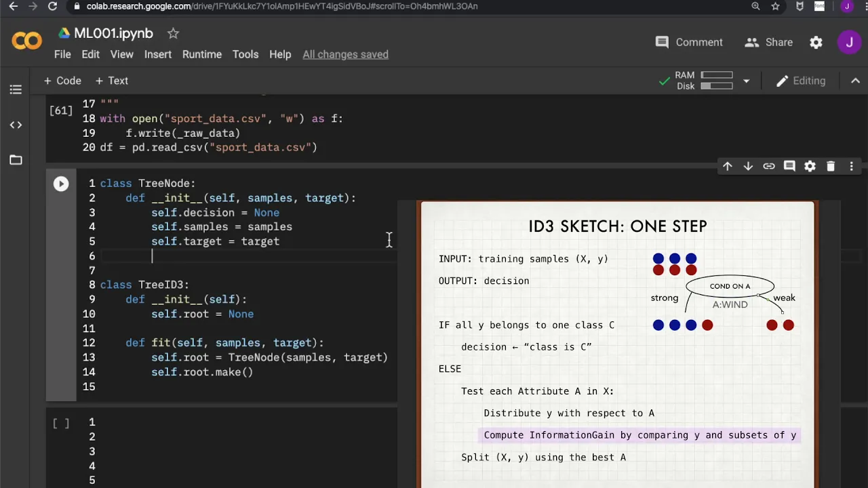Open Colab settings gear in header
The height and width of the screenshot is (488, 868).
[816, 42]
